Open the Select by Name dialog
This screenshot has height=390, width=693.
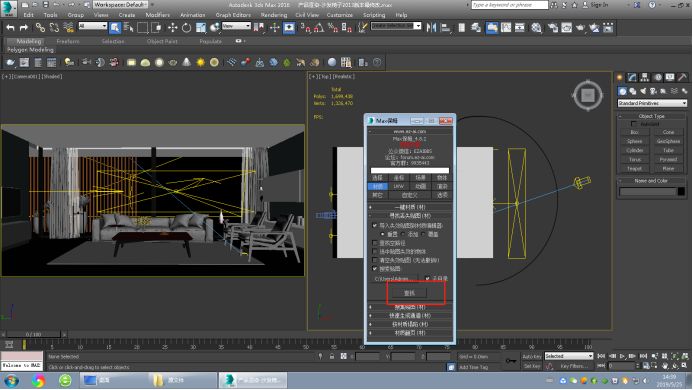pyautogui.click(x=129, y=27)
